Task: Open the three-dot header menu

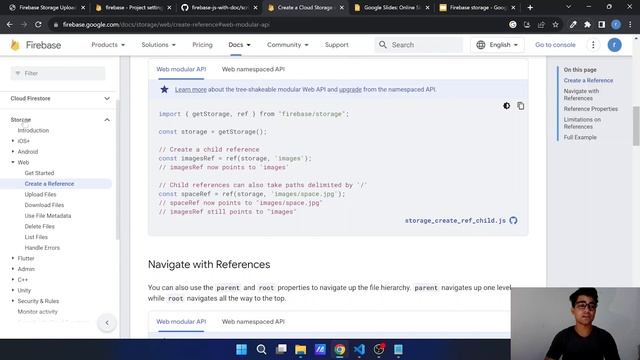Action: 593,45
